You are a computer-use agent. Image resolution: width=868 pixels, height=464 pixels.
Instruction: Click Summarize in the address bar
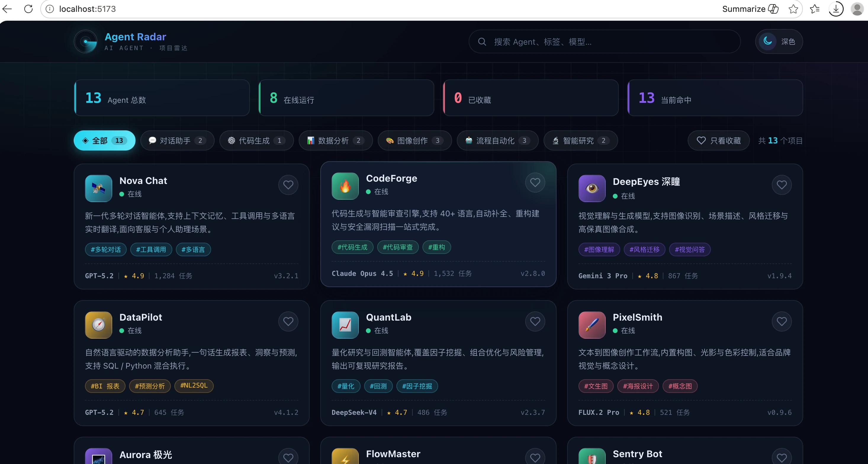click(x=750, y=9)
